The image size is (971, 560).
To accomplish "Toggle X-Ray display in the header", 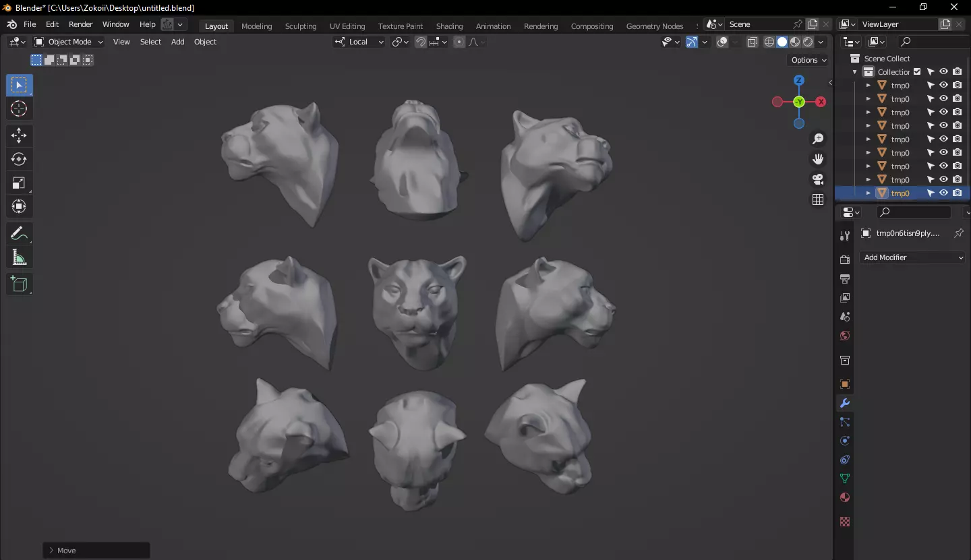I will point(753,42).
